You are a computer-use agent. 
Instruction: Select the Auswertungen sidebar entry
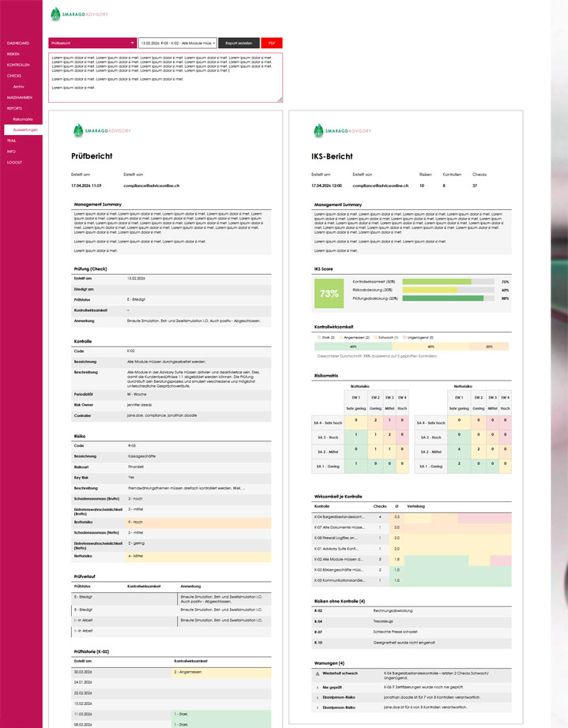coord(26,129)
